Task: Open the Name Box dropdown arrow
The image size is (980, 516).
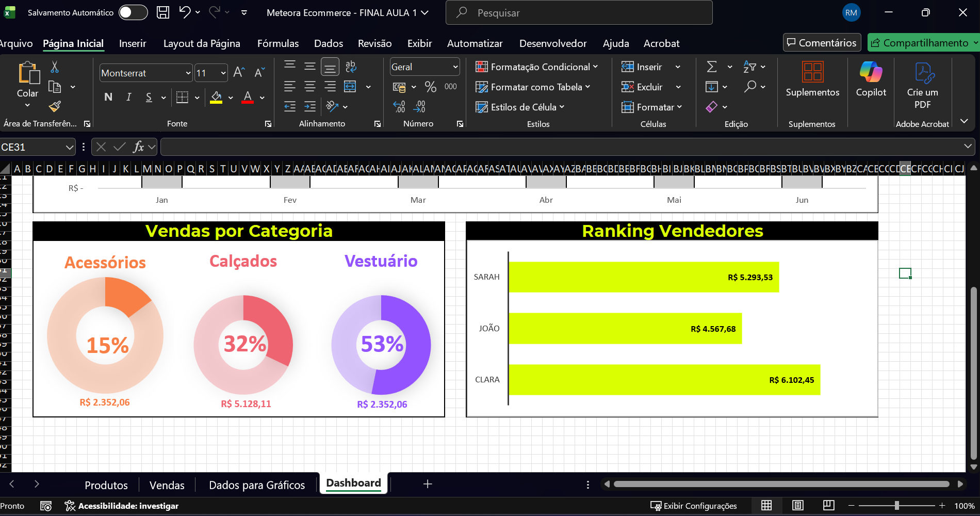Action: coord(70,148)
